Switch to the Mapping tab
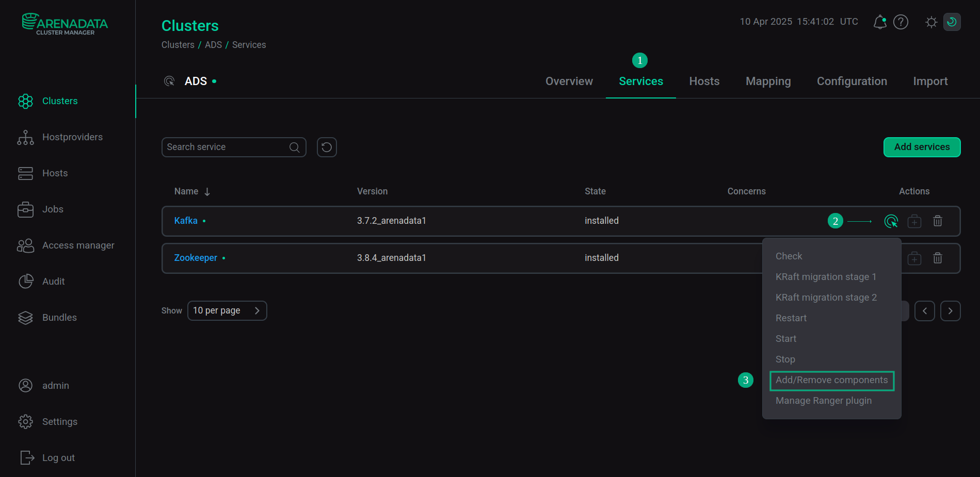 click(768, 81)
